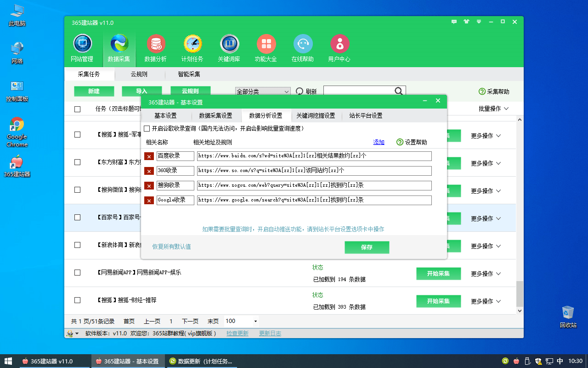
Task: Click the 保存 button in dialog
Action: click(367, 247)
